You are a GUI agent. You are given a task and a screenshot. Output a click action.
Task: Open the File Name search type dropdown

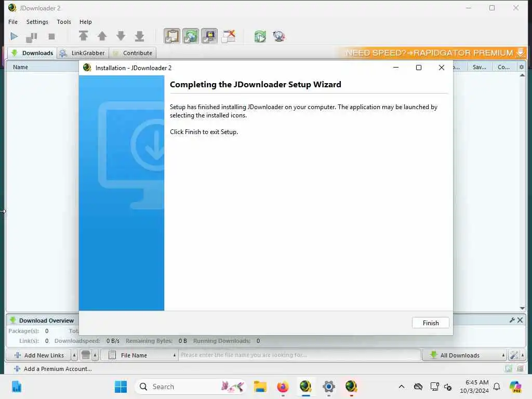(140, 355)
